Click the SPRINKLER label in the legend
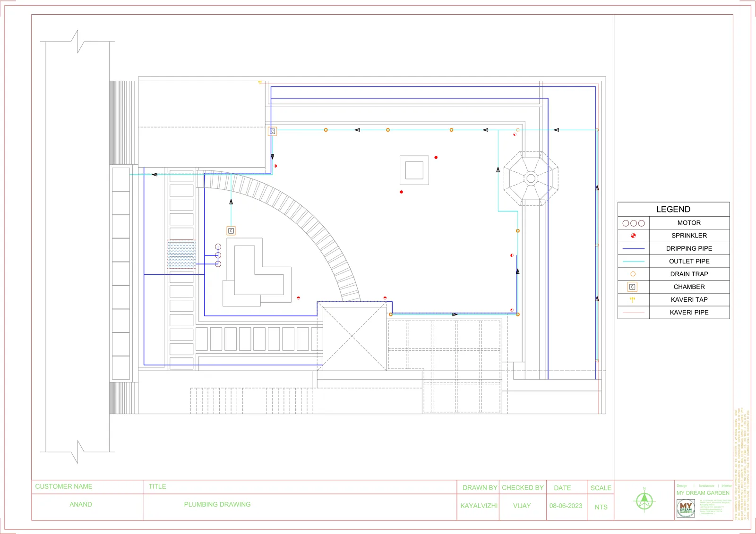 (x=689, y=236)
